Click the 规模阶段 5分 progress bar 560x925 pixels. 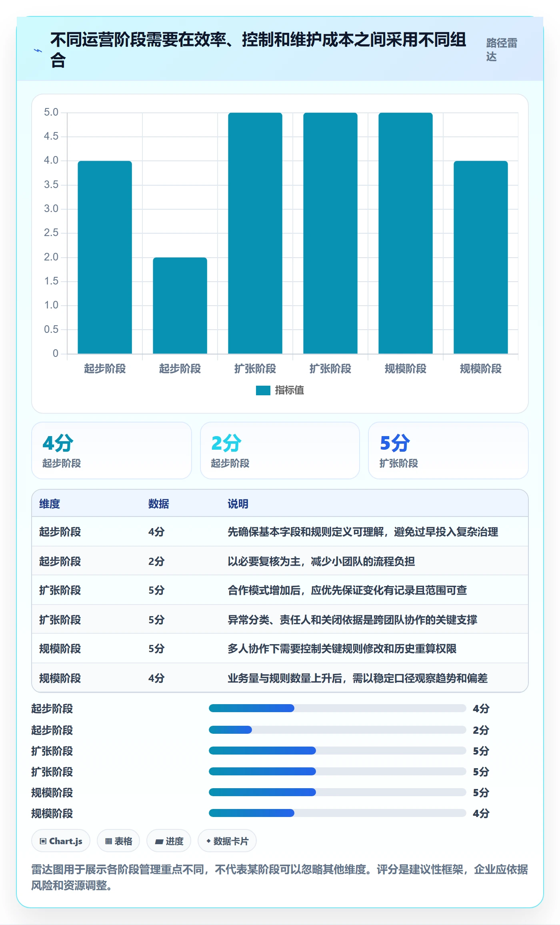pos(337,792)
